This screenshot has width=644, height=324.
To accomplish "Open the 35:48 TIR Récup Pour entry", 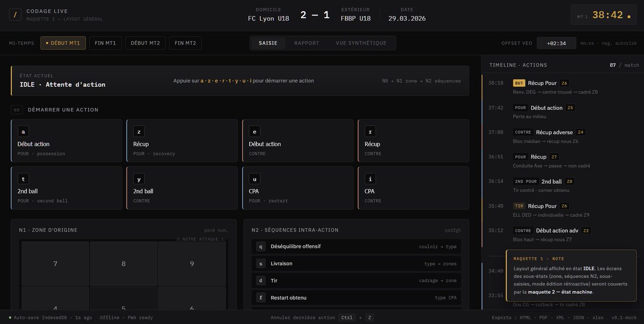I will point(562,210).
